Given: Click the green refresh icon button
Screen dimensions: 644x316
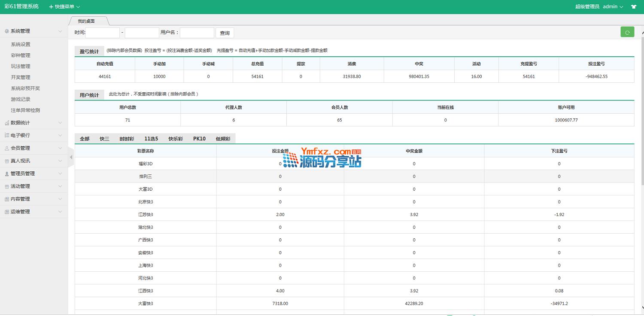Looking at the screenshot, I should pos(627,32).
